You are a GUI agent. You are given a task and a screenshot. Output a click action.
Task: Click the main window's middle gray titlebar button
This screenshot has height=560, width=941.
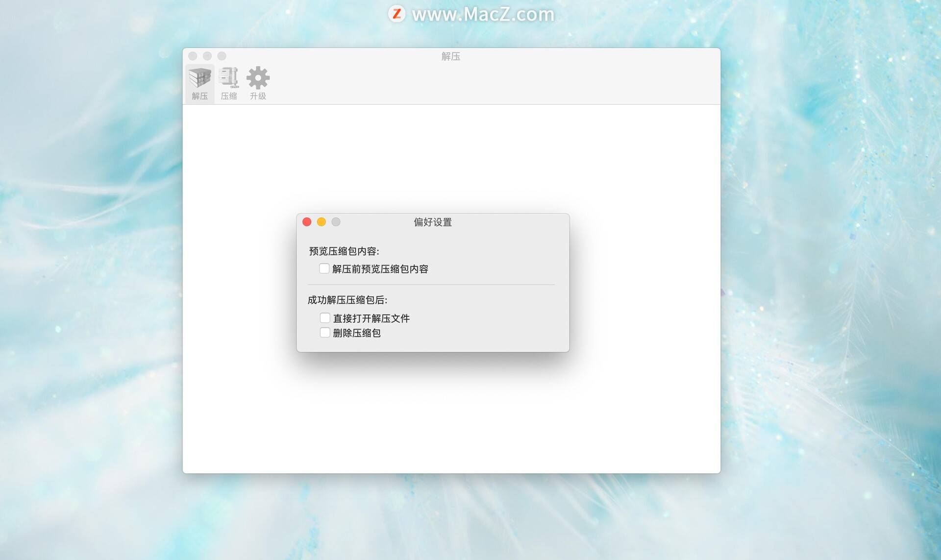[207, 56]
